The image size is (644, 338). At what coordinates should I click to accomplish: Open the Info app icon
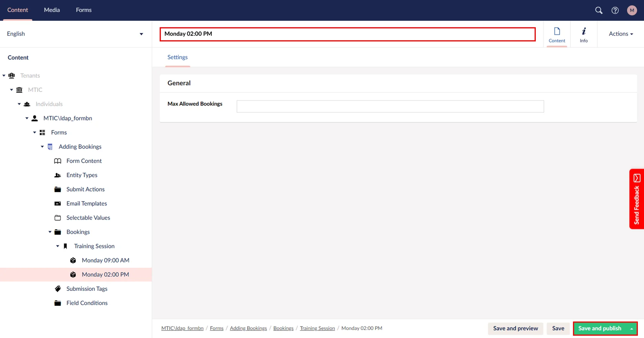(x=583, y=35)
